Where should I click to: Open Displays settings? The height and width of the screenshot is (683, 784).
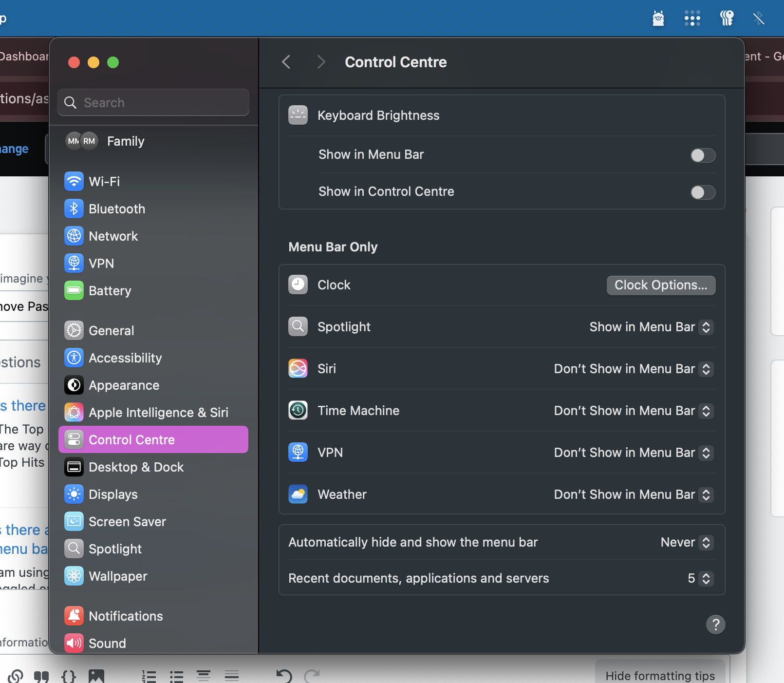click(153, 494)
